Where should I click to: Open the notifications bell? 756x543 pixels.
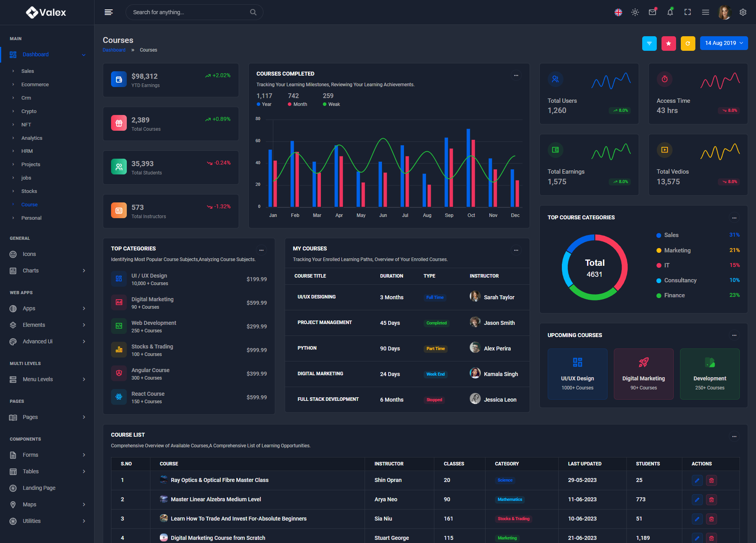click(x=670, y=12)
